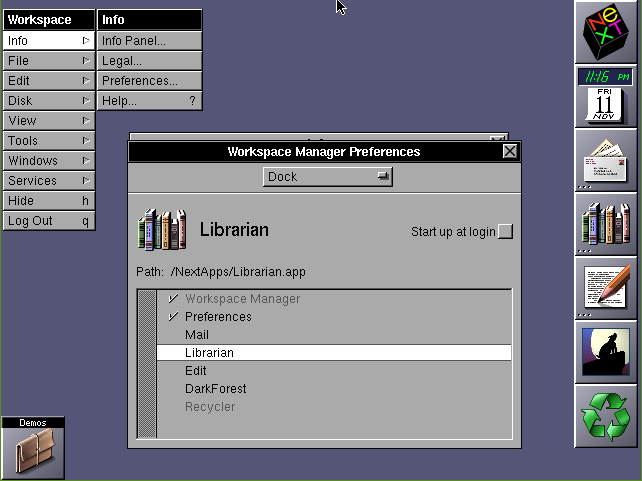Choose Log Out from the Workspace menu
The height and width of the screenshot is (481, 642).
click(49, 221)
